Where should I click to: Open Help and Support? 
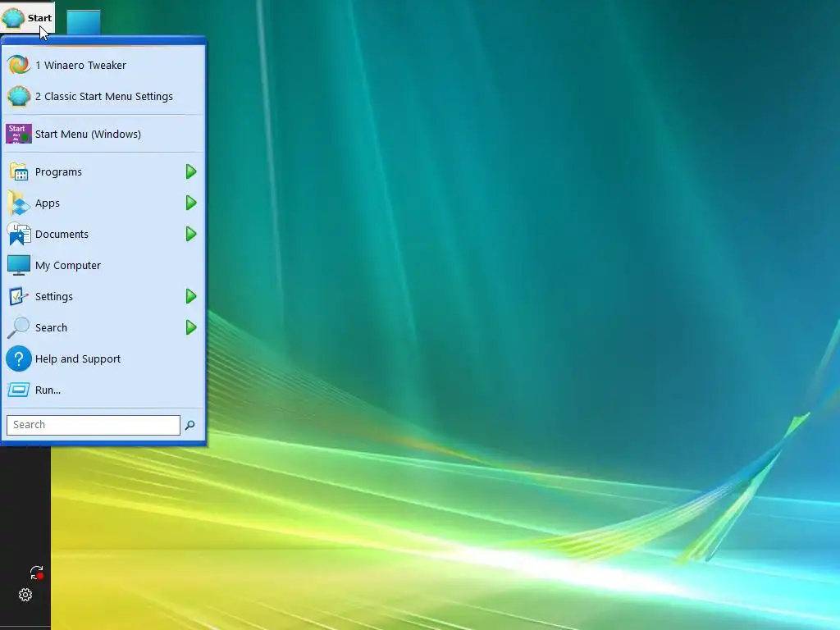tap(103, 358)
